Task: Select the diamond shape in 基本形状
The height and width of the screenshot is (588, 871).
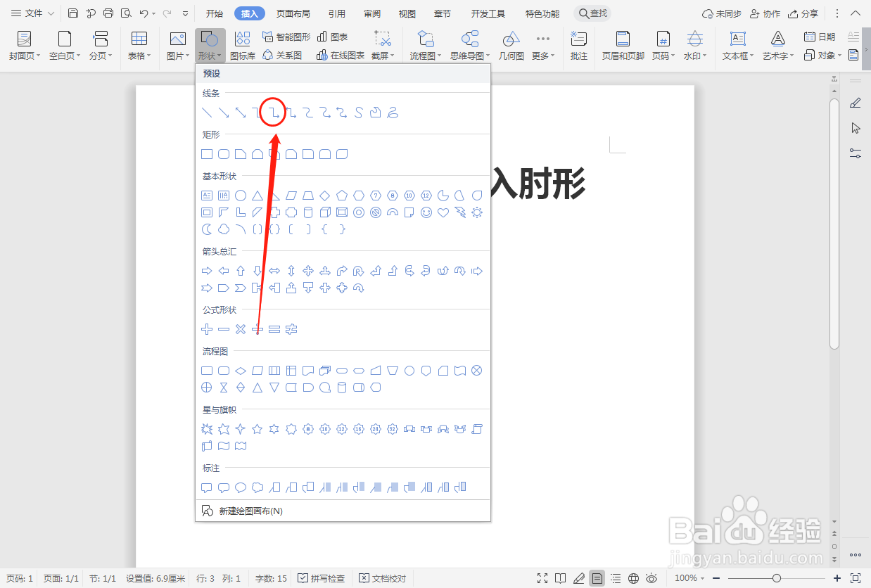Action: coord(325,196)
